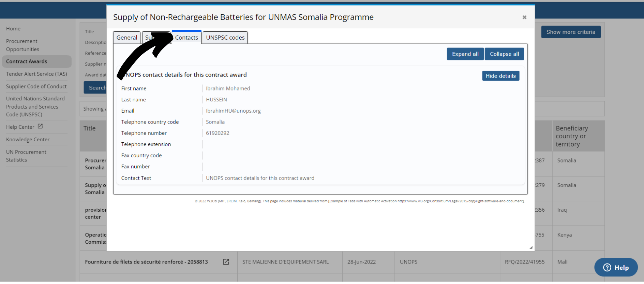Open UN Procurement Statistics link
644x284 pixels.
(26, 156)
